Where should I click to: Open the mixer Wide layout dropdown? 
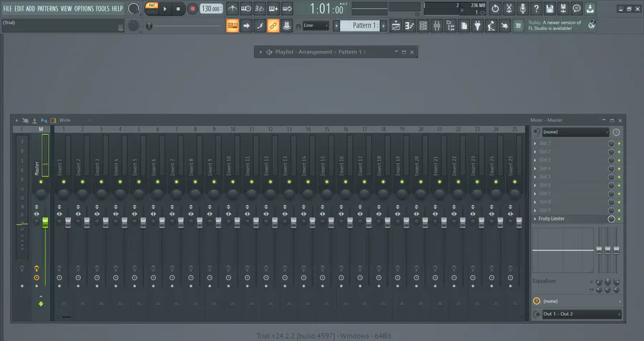coord(74,120)
